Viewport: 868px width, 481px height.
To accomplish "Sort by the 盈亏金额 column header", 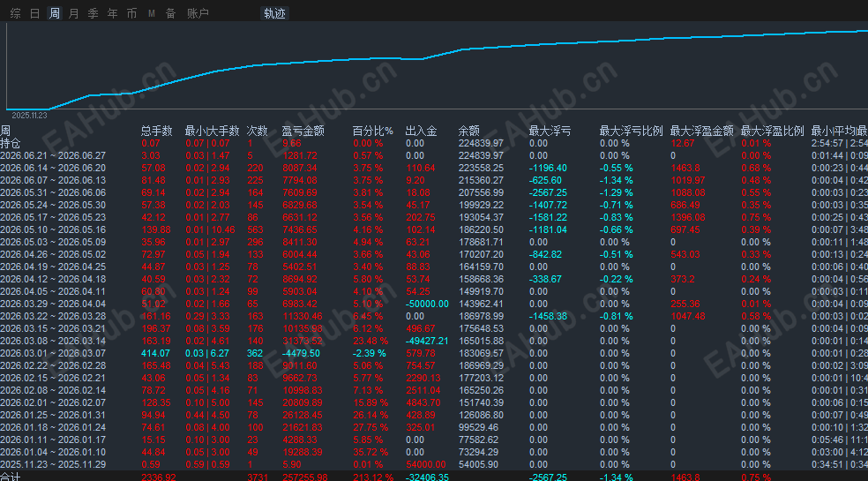I will (x=303, y=131).
